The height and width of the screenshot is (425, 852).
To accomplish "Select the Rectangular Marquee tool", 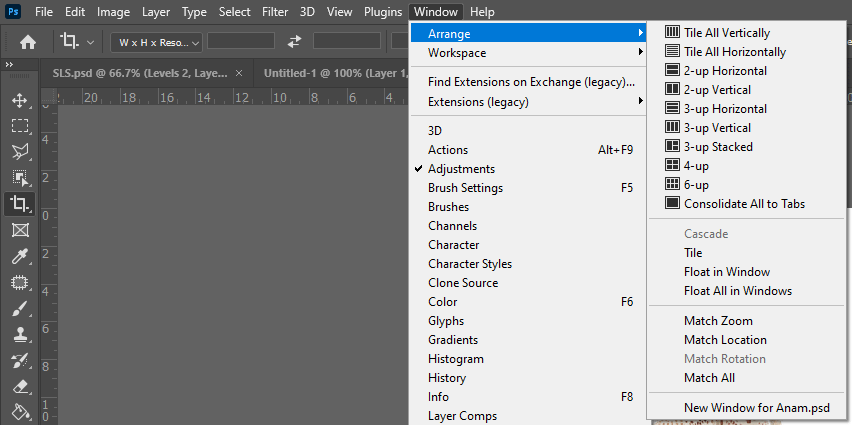I will [19, 126].
